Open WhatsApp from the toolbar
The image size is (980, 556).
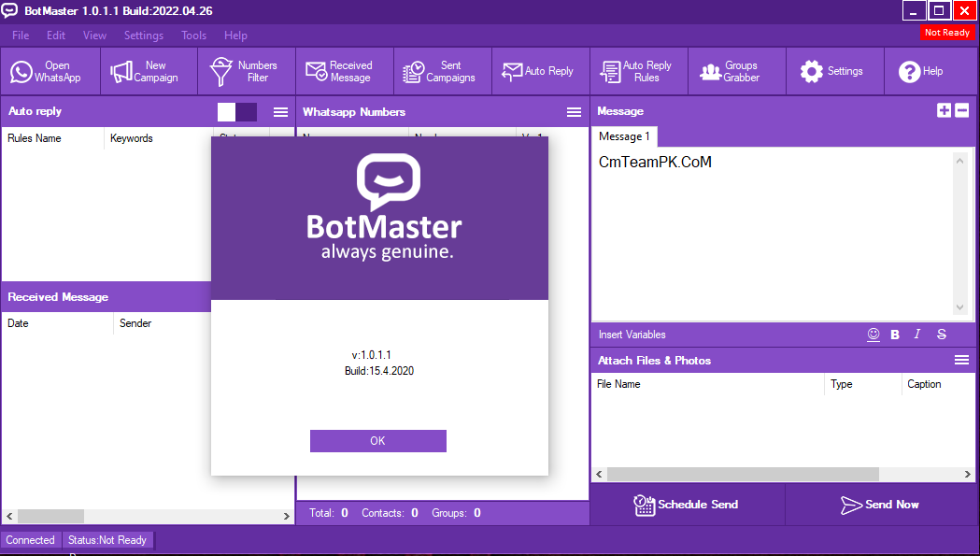(x=50, y=71)
